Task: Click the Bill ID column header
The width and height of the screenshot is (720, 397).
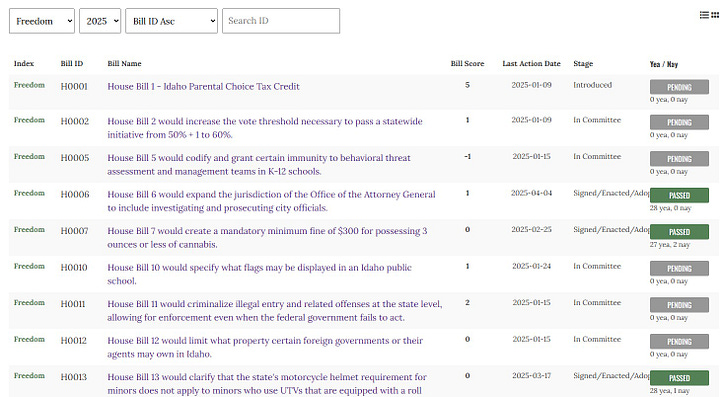Action: click(72, 64)
